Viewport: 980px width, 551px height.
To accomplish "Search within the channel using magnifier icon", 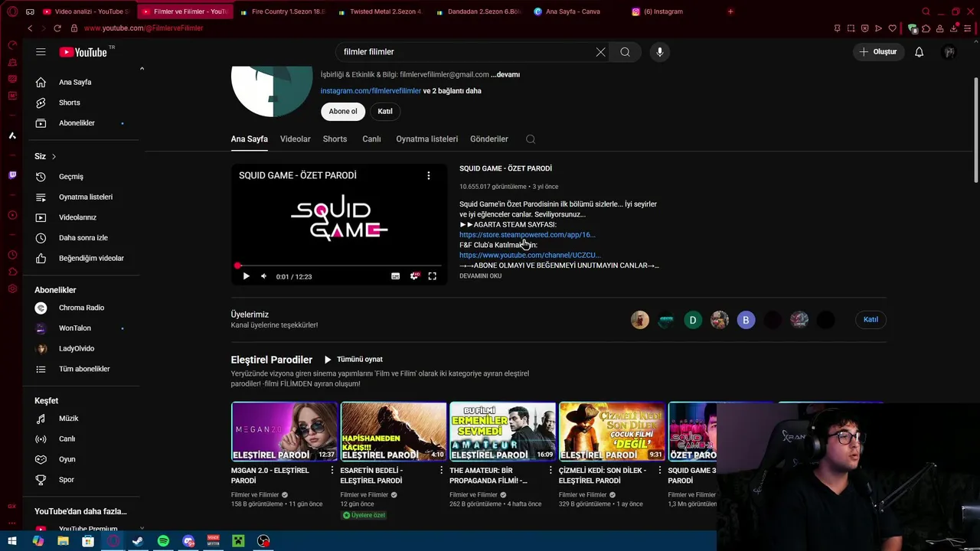I will coord(531,139).
